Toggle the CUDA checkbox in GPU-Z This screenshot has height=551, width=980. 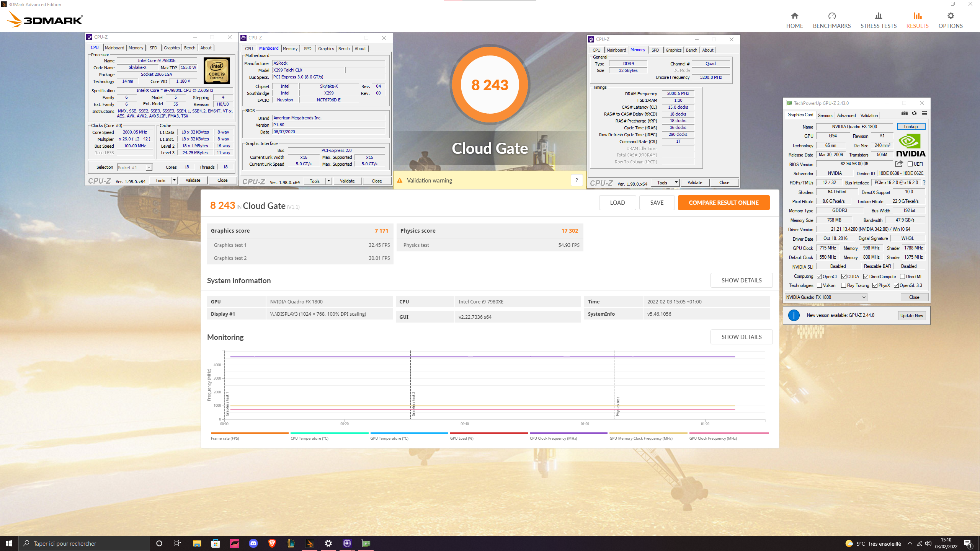[844, 277]
